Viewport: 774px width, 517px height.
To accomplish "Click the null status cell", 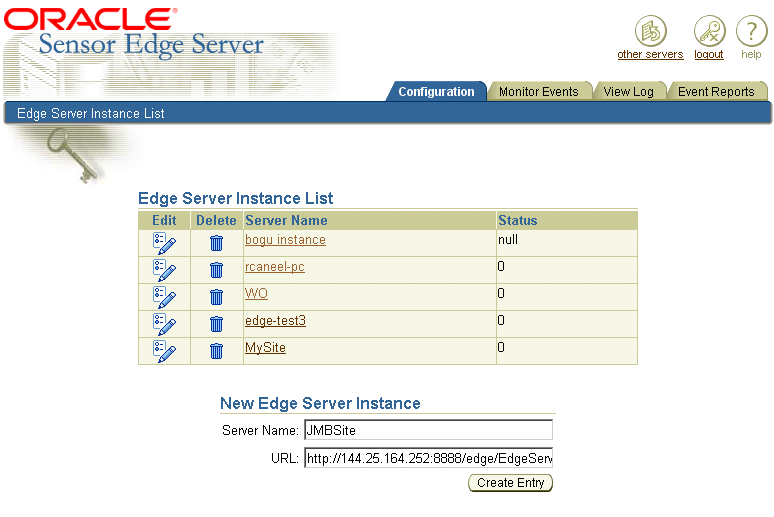I will [x=567, y=243].
